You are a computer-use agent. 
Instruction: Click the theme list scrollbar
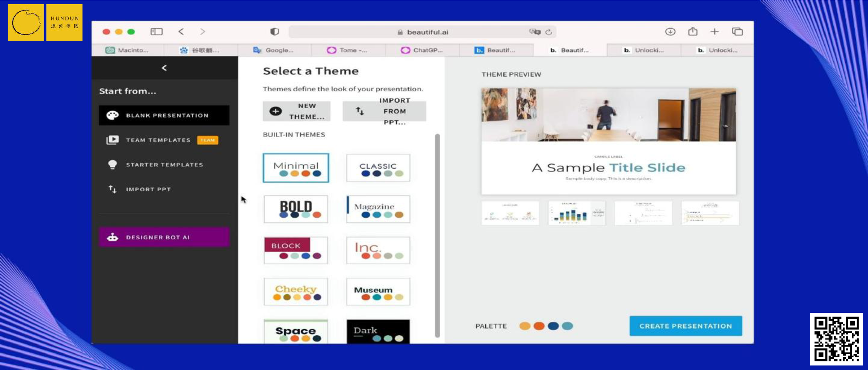point(437,235)
